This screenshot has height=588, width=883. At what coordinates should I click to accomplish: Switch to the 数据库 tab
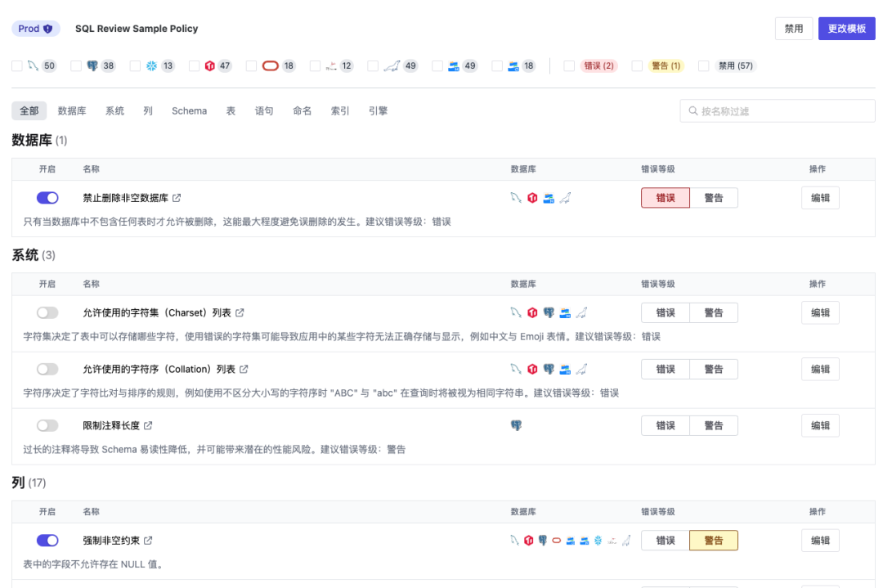click(71, 111)
